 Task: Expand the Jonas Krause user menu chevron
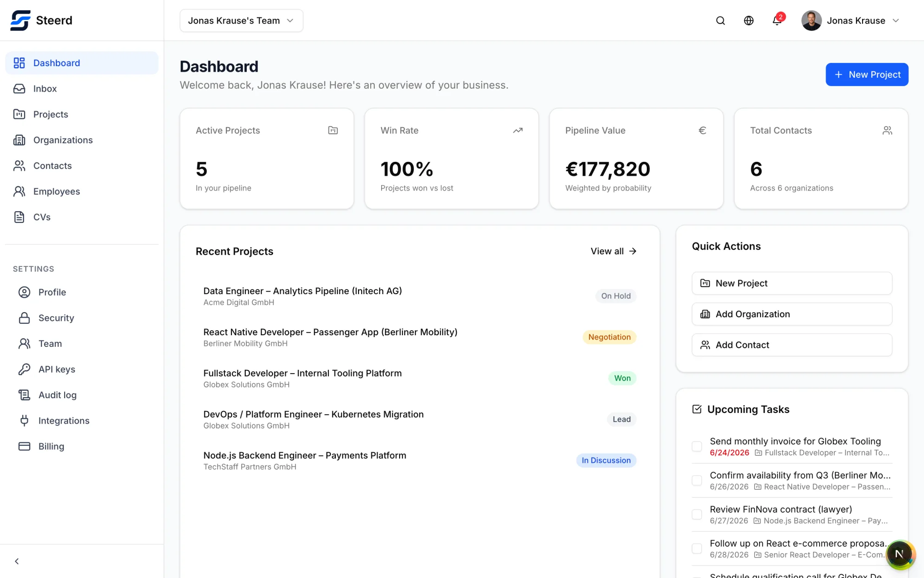tap(896, 21)
